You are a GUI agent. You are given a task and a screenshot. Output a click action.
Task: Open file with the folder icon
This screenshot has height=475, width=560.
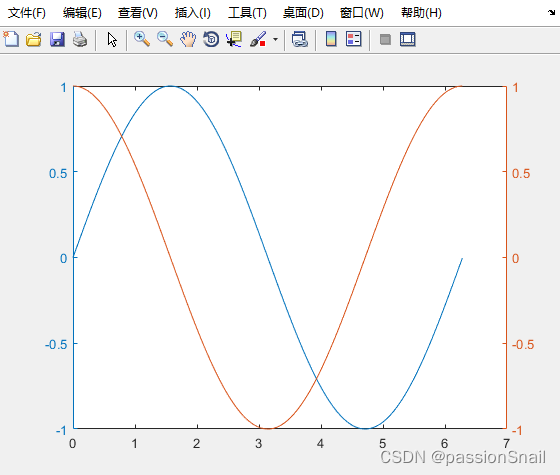click(34, 39)
